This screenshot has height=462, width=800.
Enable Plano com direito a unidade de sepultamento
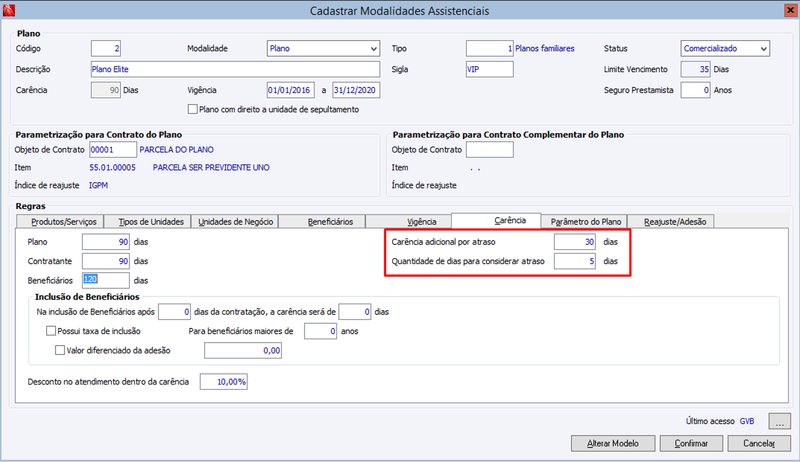pos(192,109)
